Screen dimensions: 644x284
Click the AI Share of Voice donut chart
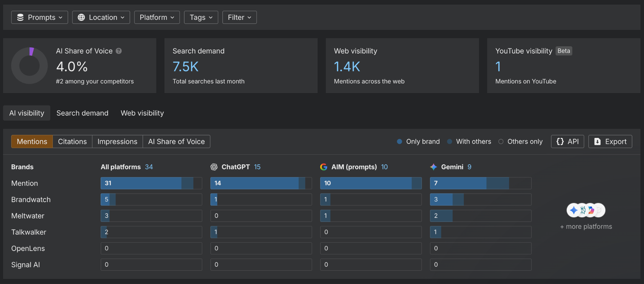30,65
